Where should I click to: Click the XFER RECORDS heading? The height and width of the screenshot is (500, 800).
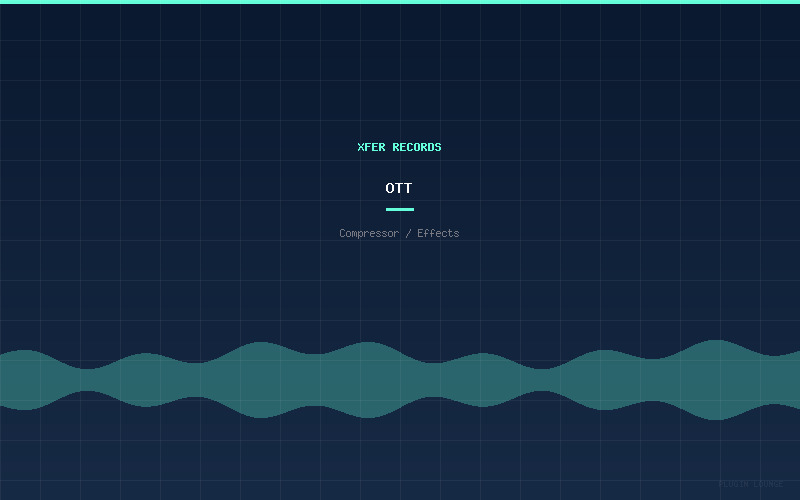point(399,147)
